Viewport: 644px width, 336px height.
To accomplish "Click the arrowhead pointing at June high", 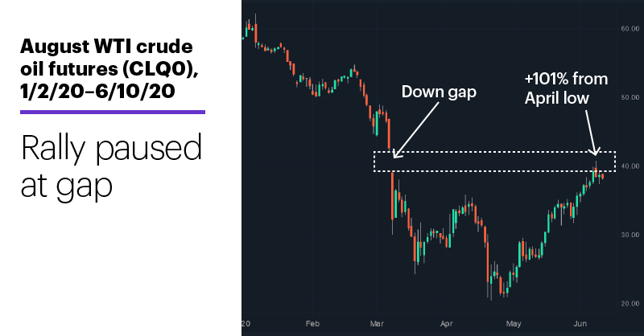I will [596, 151].
